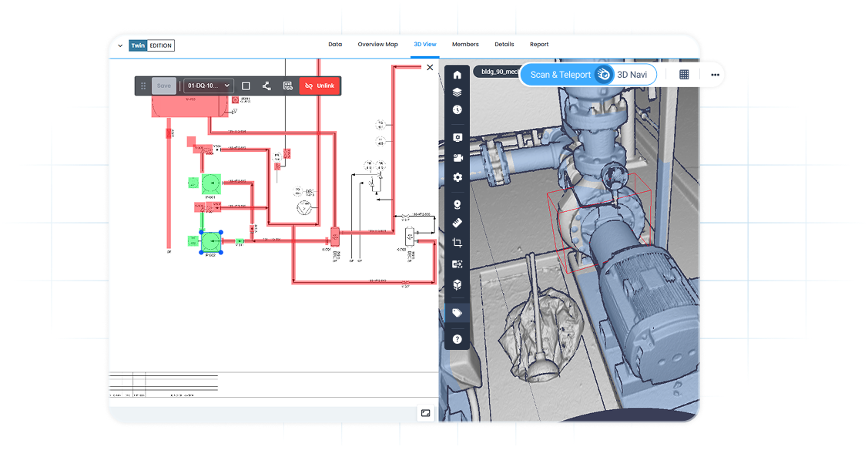Select the video camera icon
Viewport: 868px width, 457px height.
(457, 158)
